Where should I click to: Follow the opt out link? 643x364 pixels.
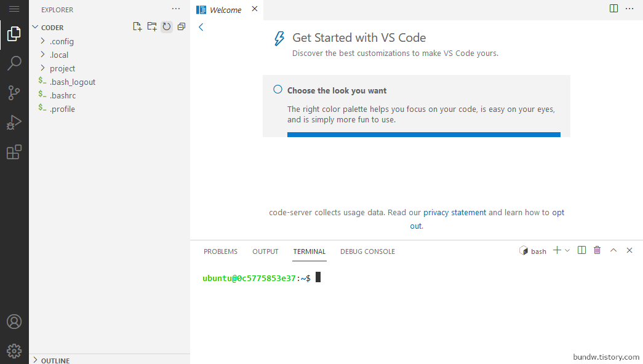558,212
